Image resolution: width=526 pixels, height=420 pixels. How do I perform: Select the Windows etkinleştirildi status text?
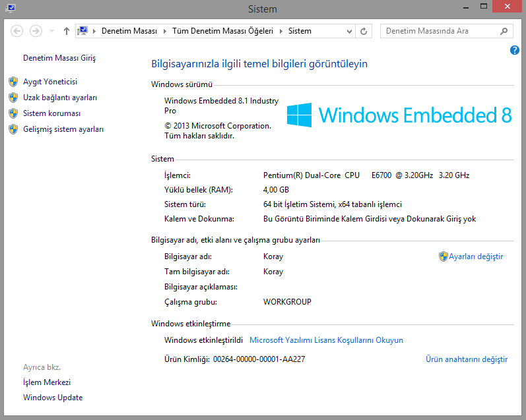(204, 340)
